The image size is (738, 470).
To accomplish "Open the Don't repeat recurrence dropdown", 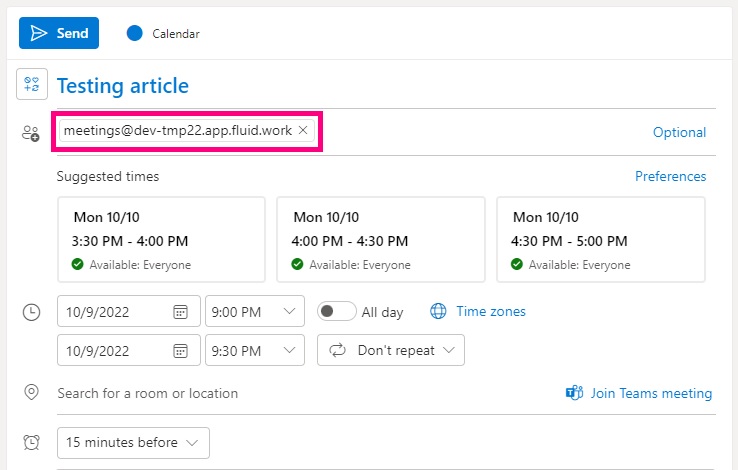I will (391, 350).
